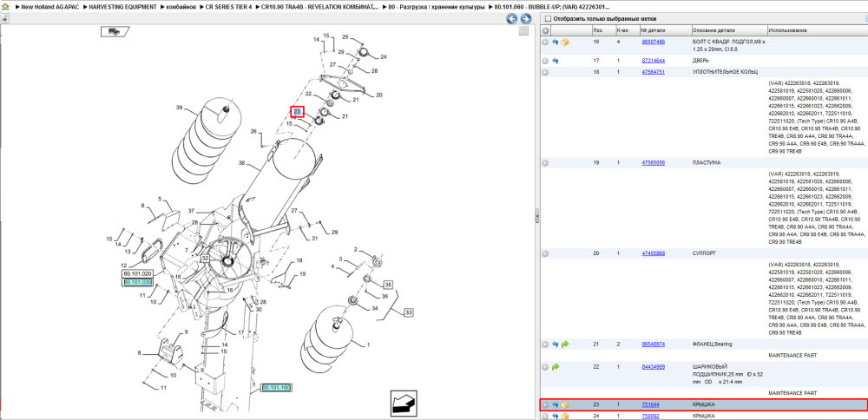Toggle selection circle for row 20 СУППОРТ

(545, 253)
